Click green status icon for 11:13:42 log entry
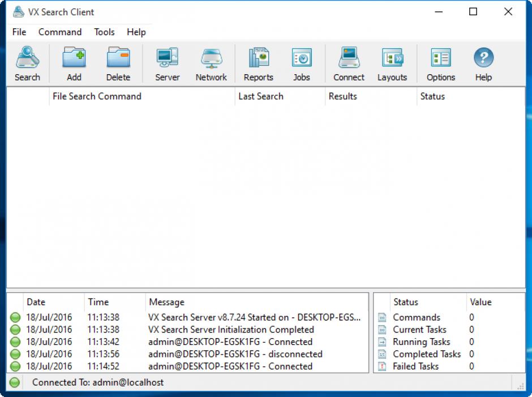This screenshot has height=397, width=532. [x=15, y=342]
